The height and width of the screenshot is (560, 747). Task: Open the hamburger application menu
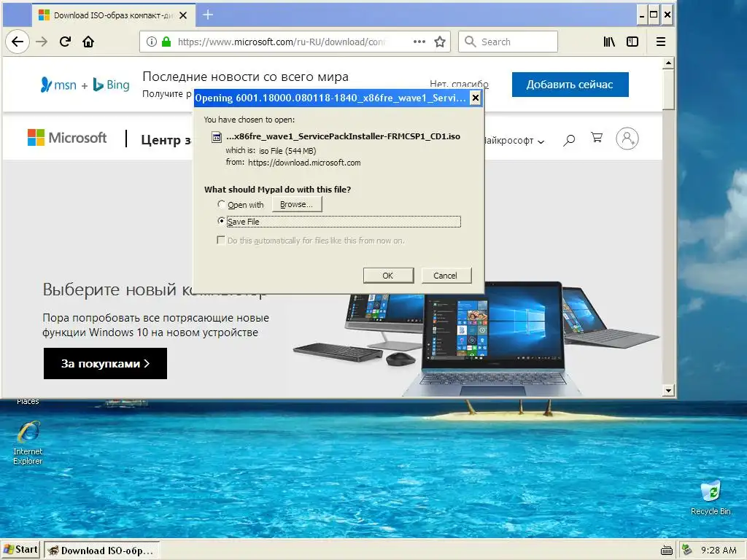click(x=661, y=42)
